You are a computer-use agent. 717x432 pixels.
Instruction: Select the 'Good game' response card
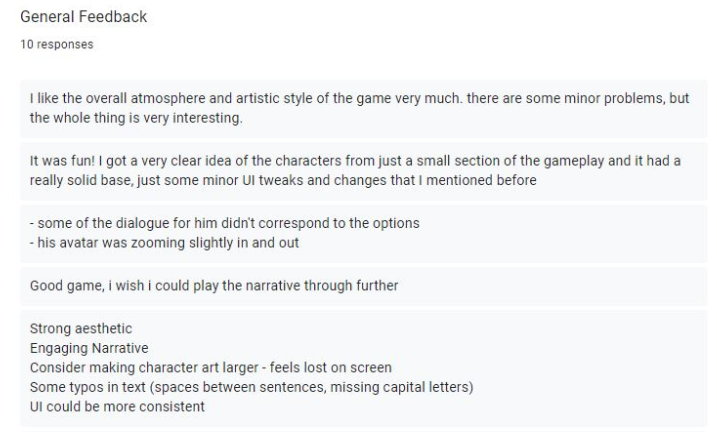tap(364, 286)
